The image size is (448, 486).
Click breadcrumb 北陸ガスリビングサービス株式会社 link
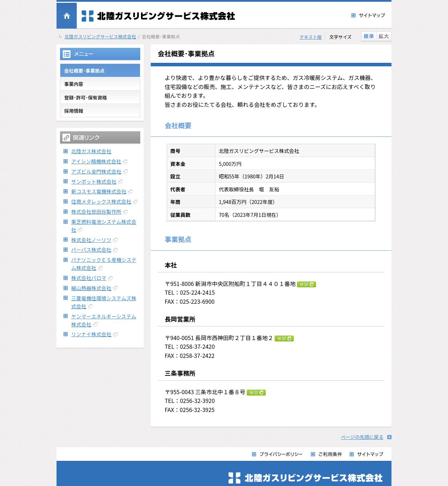tap(100, 37)
